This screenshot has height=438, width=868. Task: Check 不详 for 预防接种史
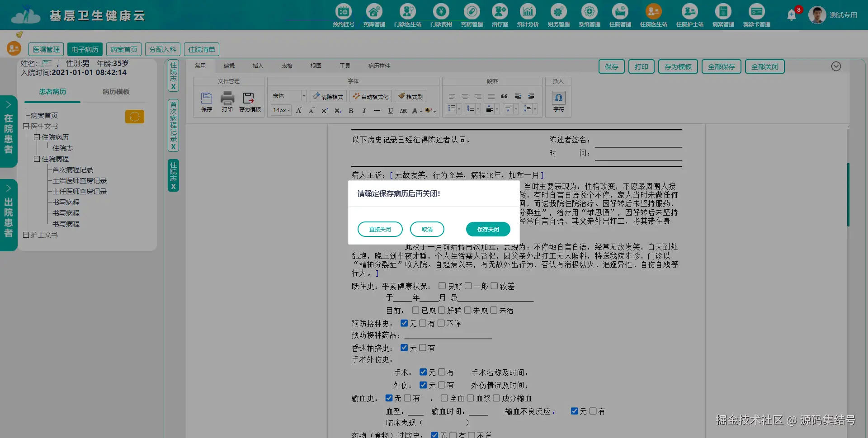(x=441, y=323)
